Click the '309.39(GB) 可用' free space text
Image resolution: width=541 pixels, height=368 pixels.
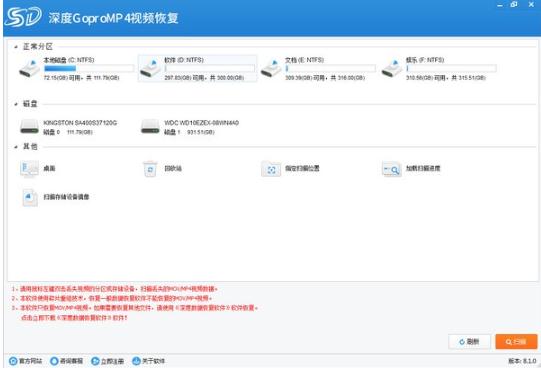point(305,78)
